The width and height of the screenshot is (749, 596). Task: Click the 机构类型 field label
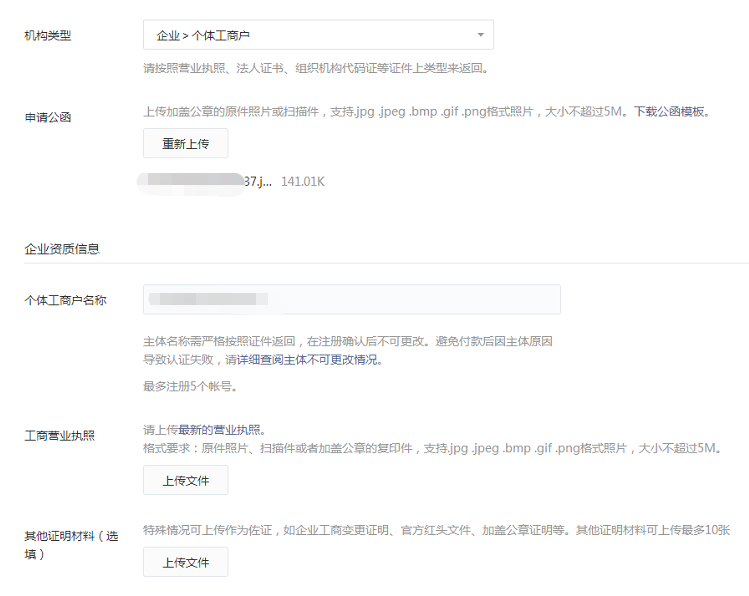point(48,36)
